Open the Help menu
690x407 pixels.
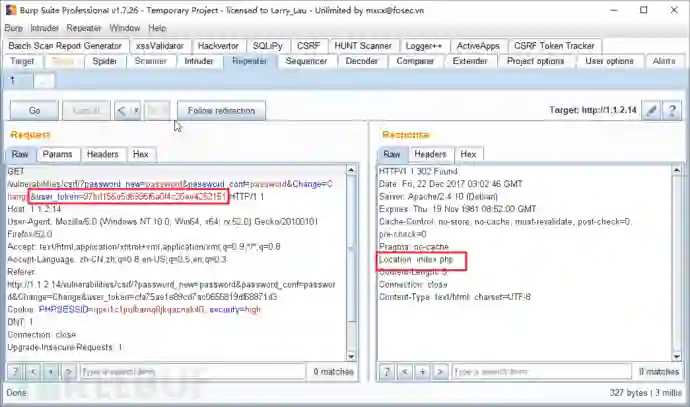tap(157, 28)
